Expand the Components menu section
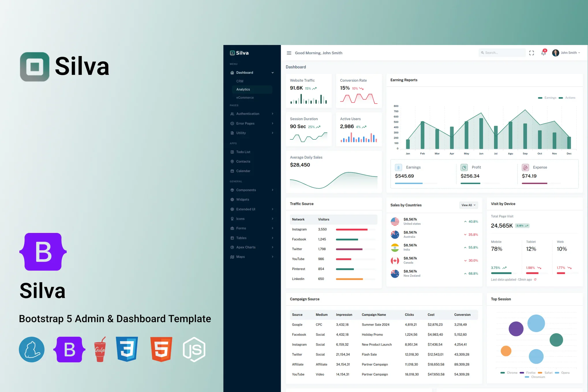Image resolution: width=588 pixels, height=392 pixels. [251, 190]
